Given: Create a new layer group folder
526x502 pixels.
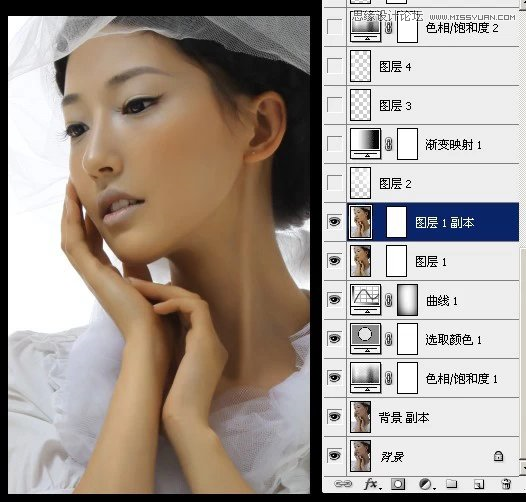Looking at the screenshot, I should pyautogui.click(x=452, y=484).
